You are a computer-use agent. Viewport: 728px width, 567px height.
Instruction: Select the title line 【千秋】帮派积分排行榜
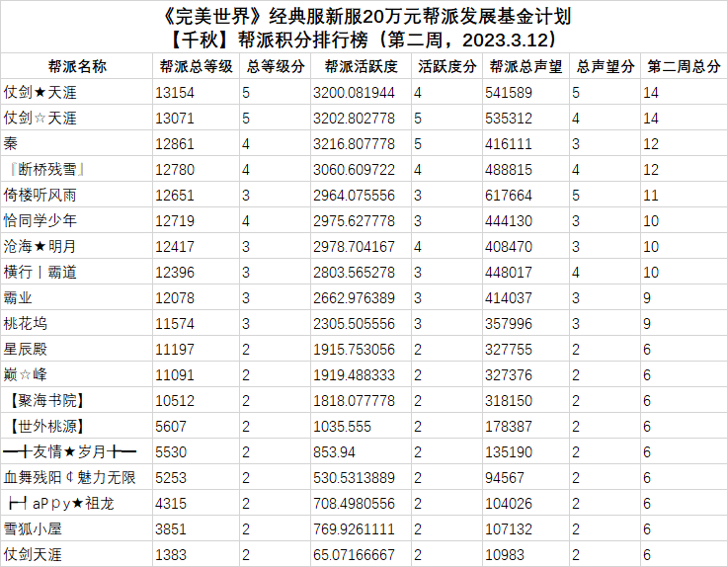click(x=268, y=40)
